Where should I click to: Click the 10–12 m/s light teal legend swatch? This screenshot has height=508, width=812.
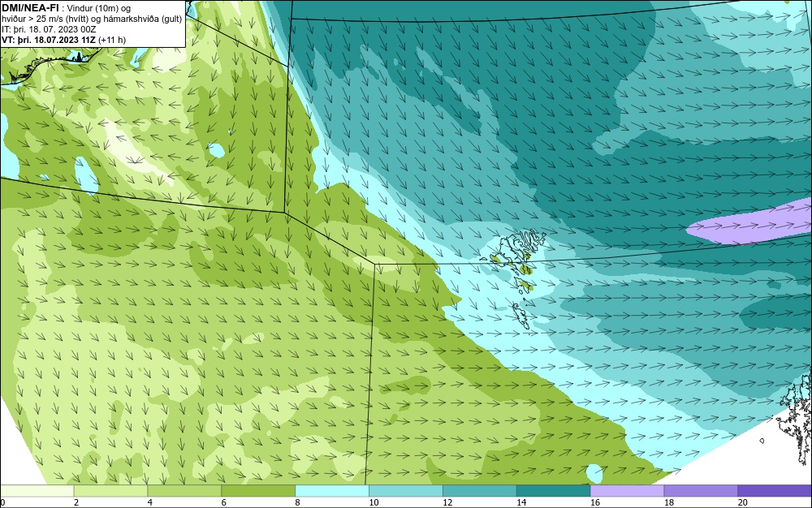pyautogui.click(x=406, y=491)
